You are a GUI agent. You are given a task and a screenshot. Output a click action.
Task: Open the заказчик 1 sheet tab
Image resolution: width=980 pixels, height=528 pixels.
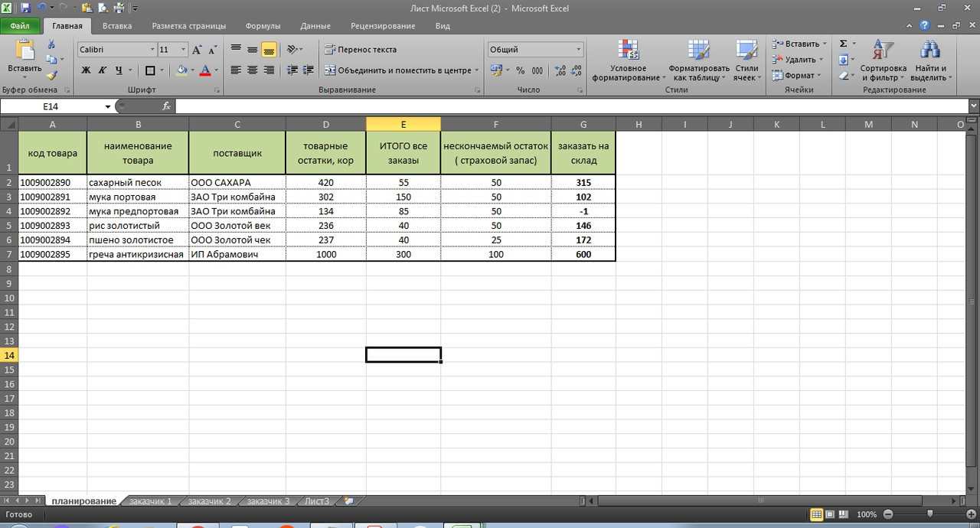click(150, 500)
